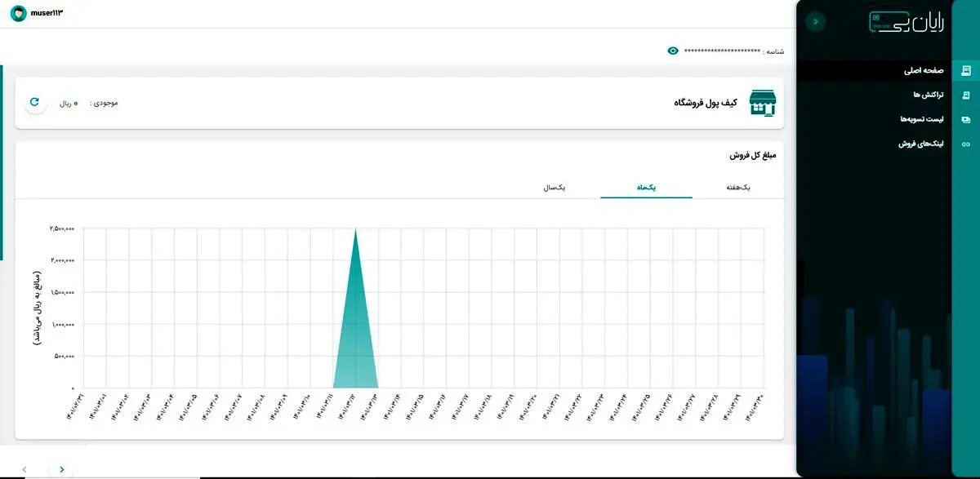Click the 500,000 y-axis label
Image resolution: width=980 pixels, height=479 pixels.
64,356
